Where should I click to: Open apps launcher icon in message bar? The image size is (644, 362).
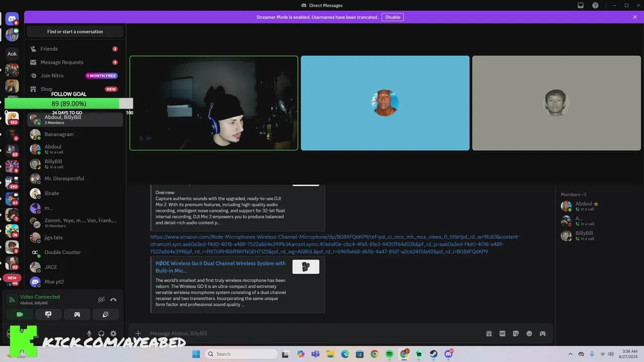542,333
